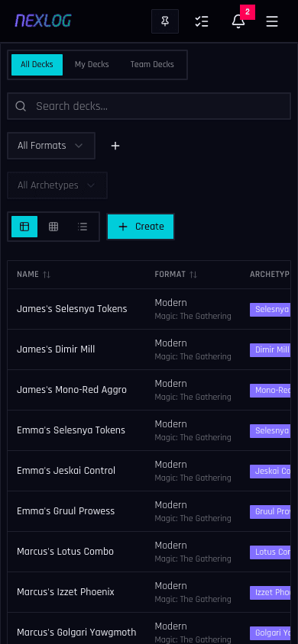The height and width of the screenshot is (644, 298).
Task: Click Modern format in James's Dimir Mill row
Action: click(x=170, y=343)
